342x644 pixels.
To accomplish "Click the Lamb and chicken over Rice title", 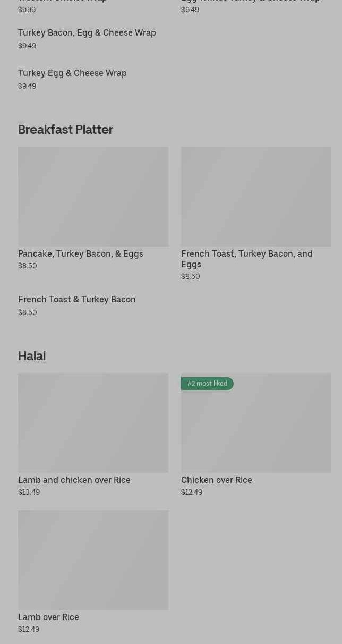I will point(74,480).
